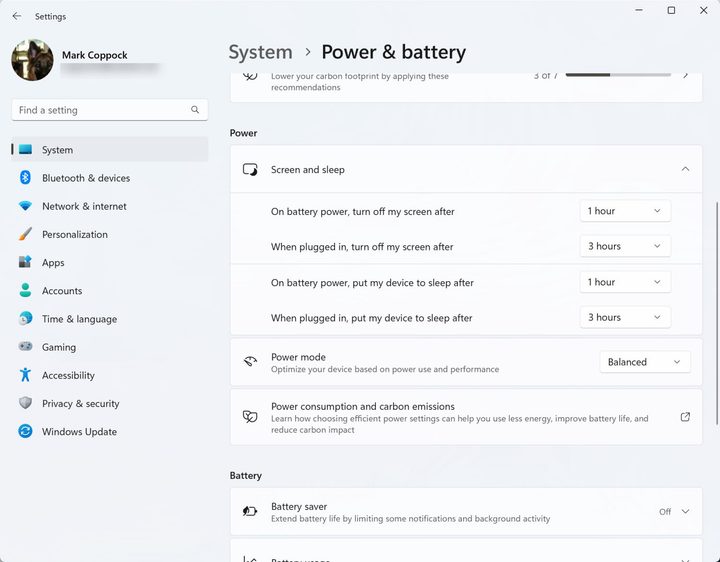The height and width of the screenshot is (562, 720).
Task: Click energy recommendations progress bar
Action: click(618, 74)
